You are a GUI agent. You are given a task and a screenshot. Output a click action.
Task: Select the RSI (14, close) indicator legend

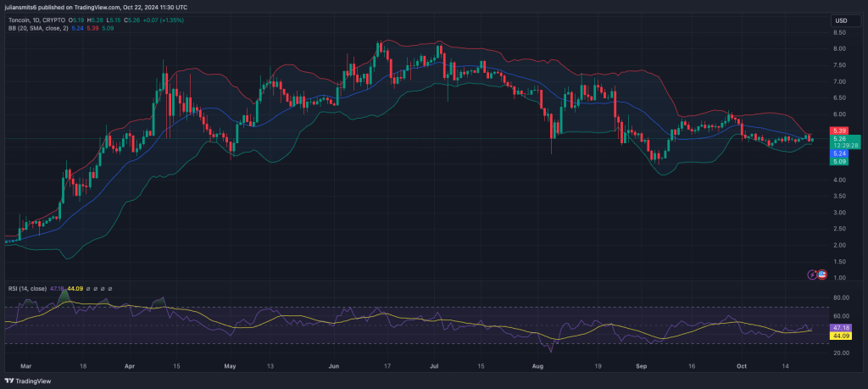27,288
